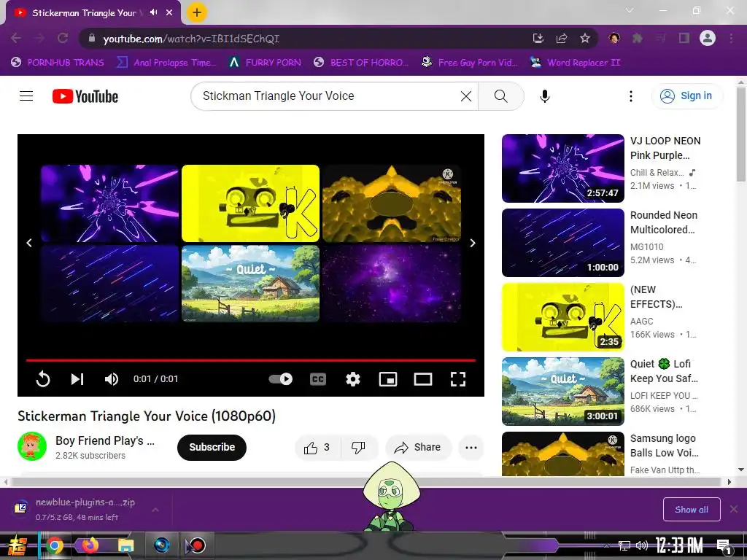Image resolution: width=747 pixels, height=560 pixels.
Task: Open BEST OF HORRO... bookmark
Action: coord(360,63)
